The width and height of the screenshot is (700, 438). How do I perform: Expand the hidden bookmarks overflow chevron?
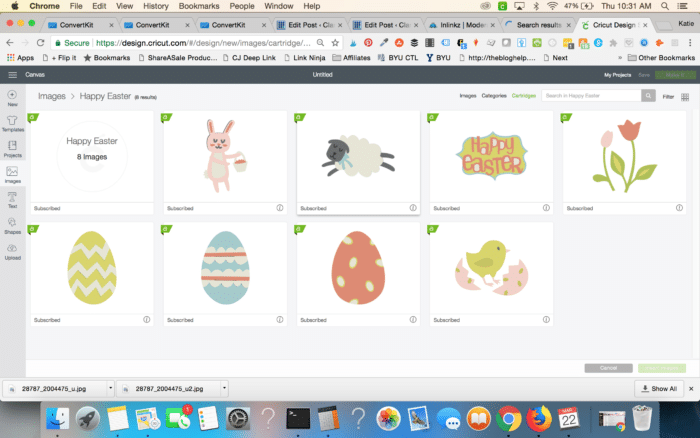click(x=620, y=58)
